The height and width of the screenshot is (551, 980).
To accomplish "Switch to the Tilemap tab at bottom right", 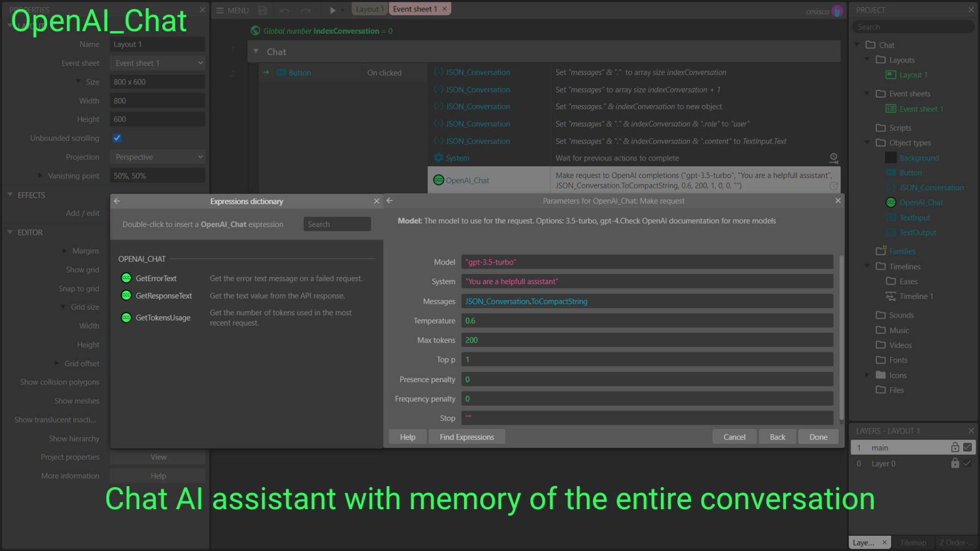I will pyautogui.click(x=913, y=542).
